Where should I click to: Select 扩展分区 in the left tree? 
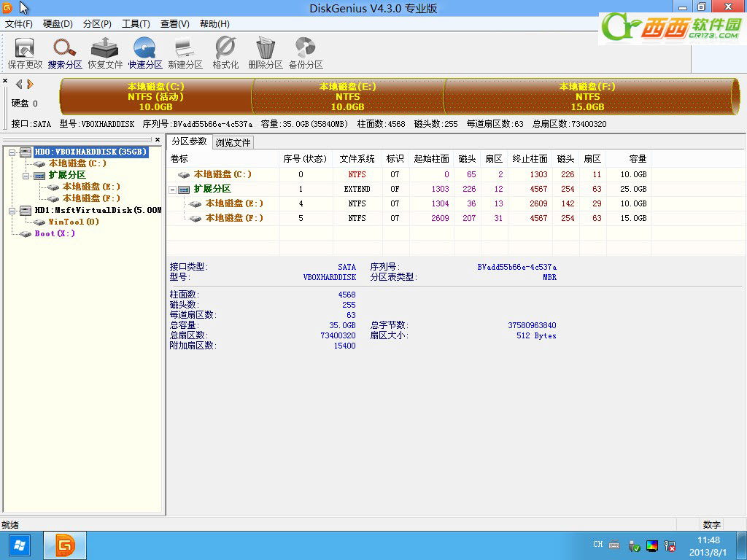67,175
